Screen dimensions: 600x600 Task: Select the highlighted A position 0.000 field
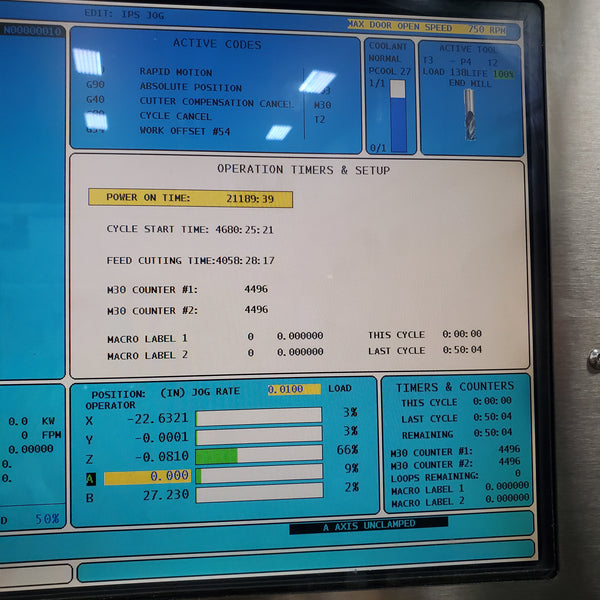(x=147, y=477)
